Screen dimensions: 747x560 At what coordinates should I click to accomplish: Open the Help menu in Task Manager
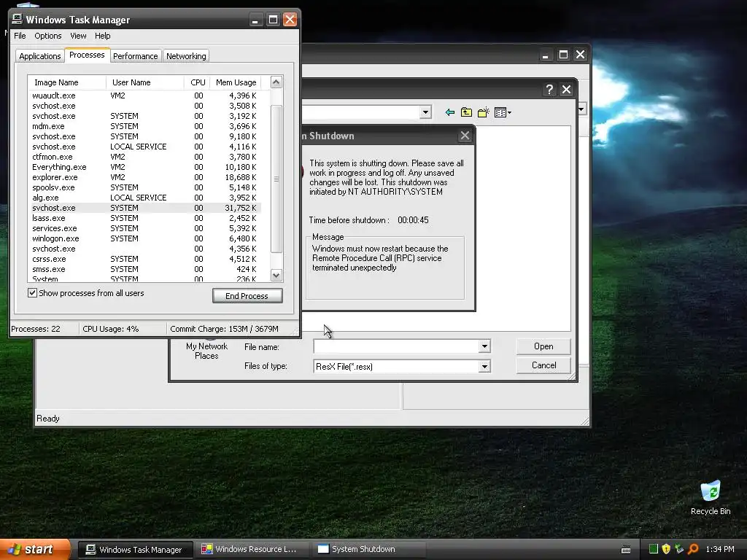pos(102,36)
